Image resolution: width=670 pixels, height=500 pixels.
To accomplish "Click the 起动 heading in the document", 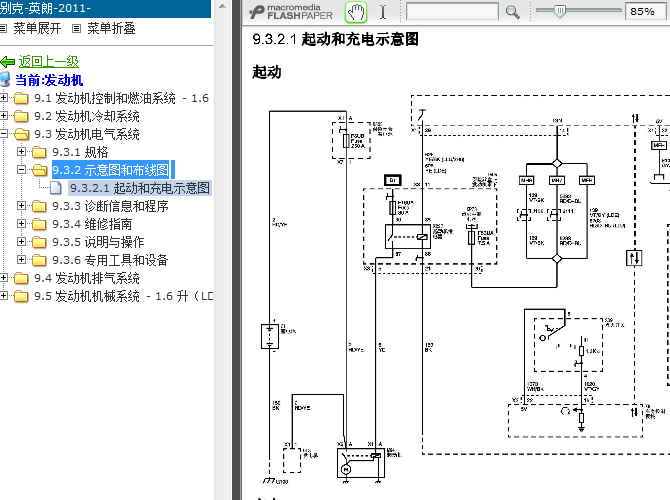I will click(267, 72).
